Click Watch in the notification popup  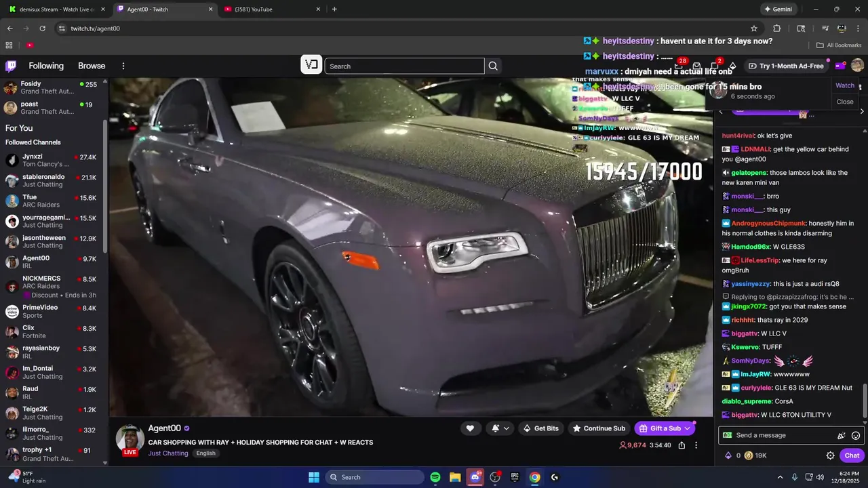845,85
